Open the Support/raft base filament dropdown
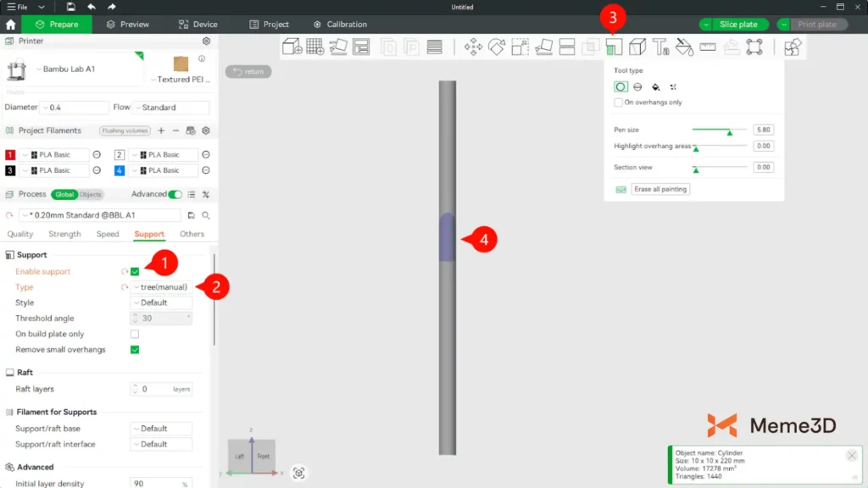This screenshot has width=868, height=488. point(161,429)
